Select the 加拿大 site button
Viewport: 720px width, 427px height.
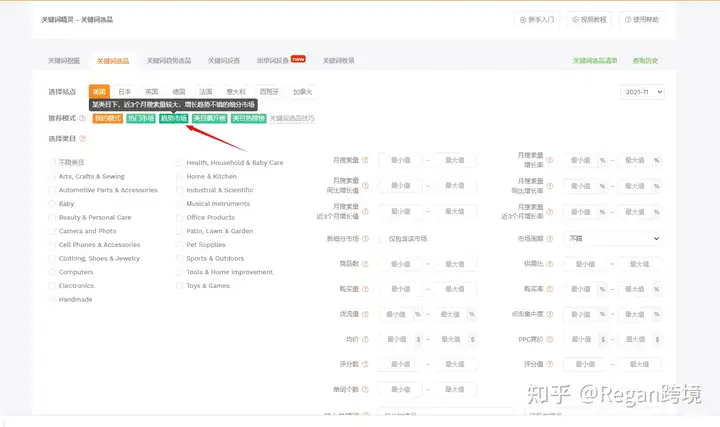pos(302,92)
